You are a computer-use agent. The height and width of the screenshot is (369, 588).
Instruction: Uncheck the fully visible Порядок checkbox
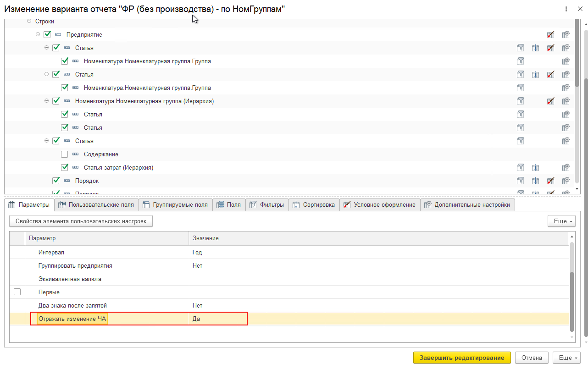(56, 181)
